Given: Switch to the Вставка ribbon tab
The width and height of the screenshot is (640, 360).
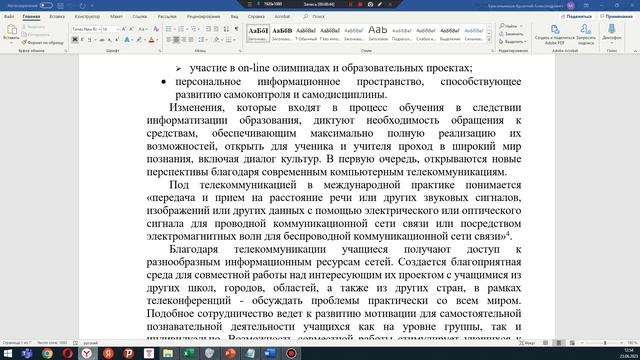Looking at the screenshot, I should [x=57, y=16].
